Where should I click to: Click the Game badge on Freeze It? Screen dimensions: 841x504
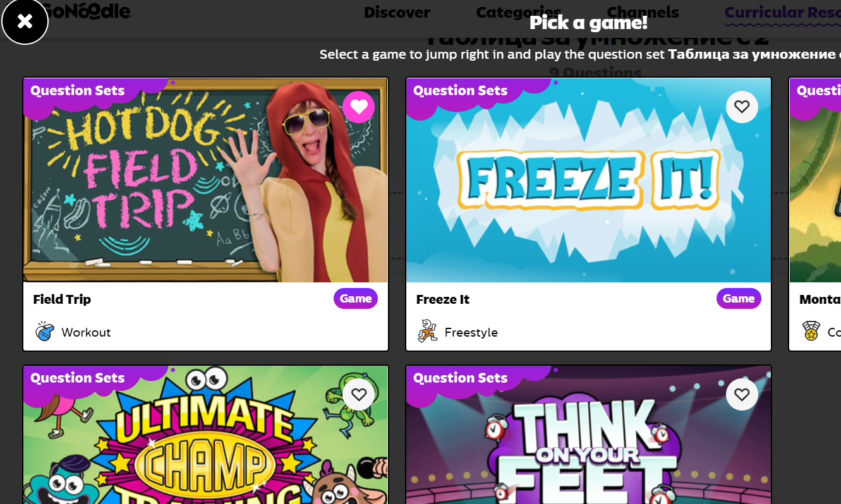point(739,299)
